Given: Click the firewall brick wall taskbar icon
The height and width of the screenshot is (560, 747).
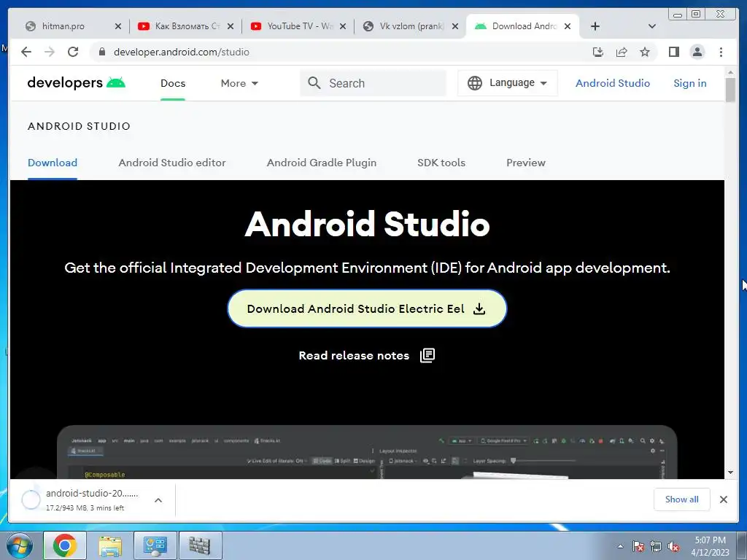Looking at the screenshot, I should pos(200,546).
